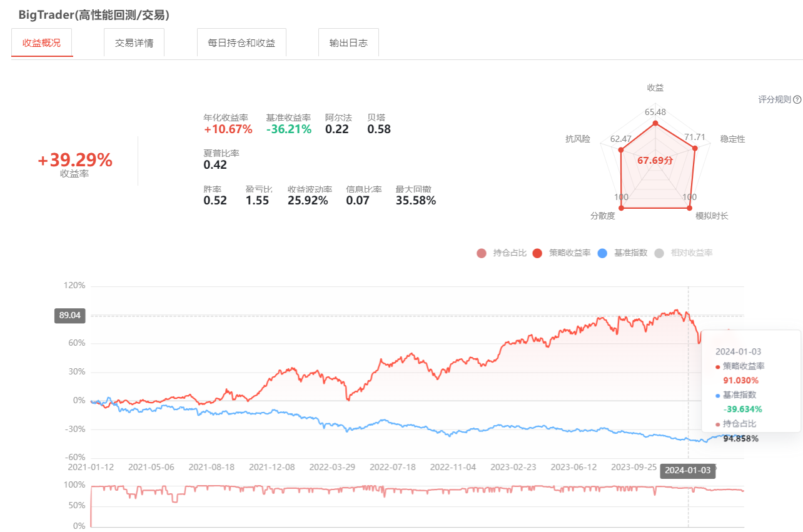Viewport: 803px width, 532px height.
Task: Select the 模拟时长 radar vertex dot
Action: click(690, 208)
